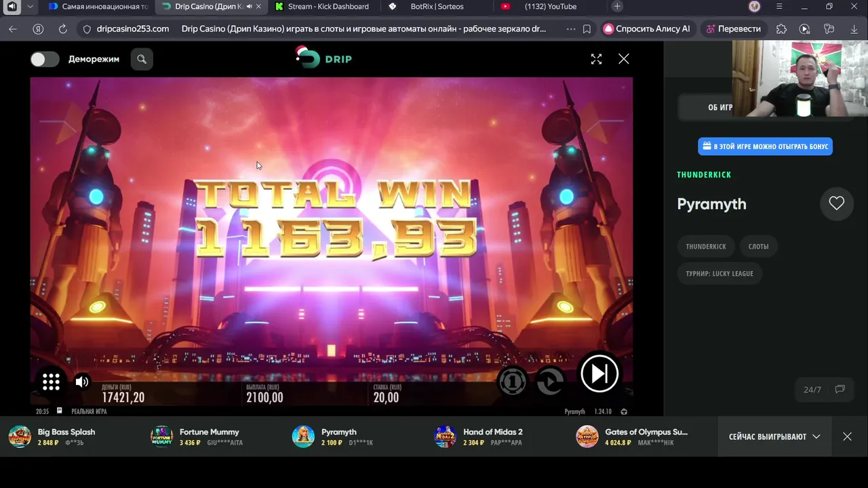Image resolution: width=868 pixels, height=488 pixels.
Task: Open the slot's nine-dot menu
Action: [52, 382]
